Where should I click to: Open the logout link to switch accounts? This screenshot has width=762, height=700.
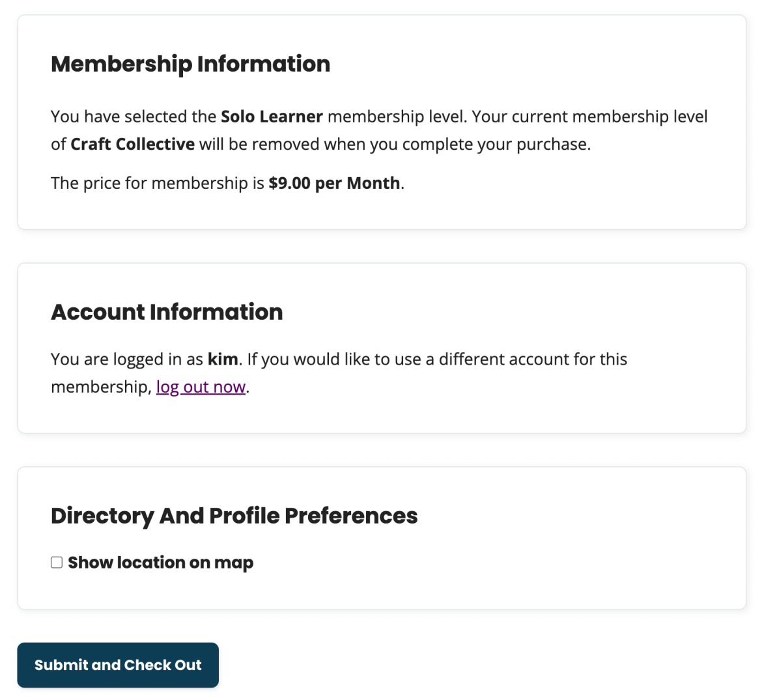(201, 386)
